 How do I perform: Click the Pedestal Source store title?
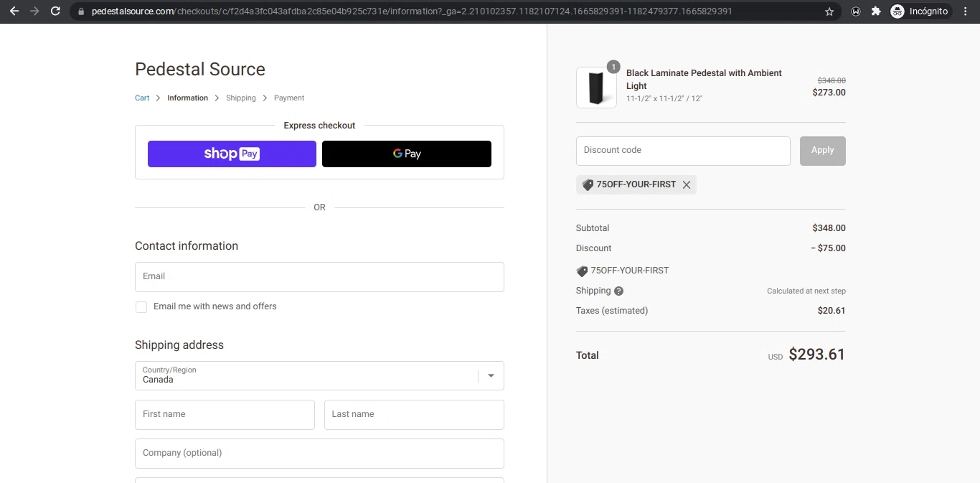pyautogui.click(x=200, y=70)
